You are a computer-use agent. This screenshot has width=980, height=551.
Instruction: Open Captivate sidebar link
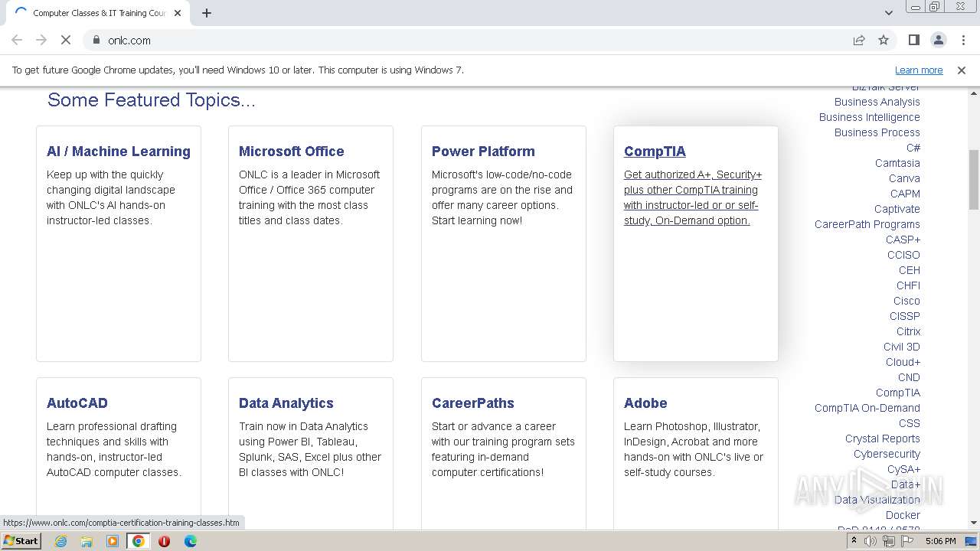[x=897, y=209]
